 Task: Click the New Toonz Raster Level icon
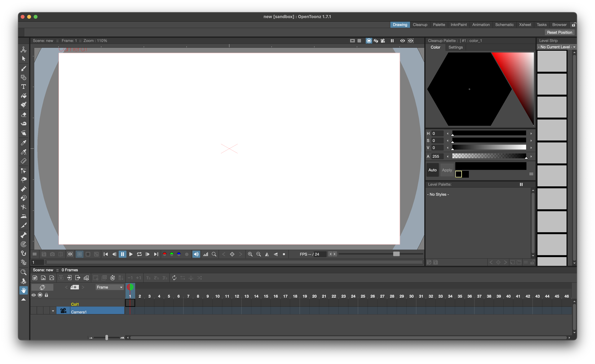35,278
